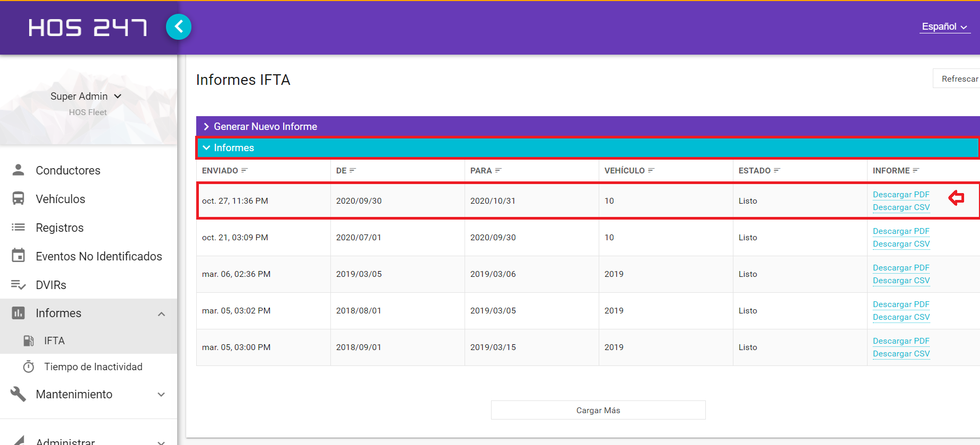Download PDF for mar. 05, 03:00 PM report
980x445 pixels.
(x=901, y=341)
